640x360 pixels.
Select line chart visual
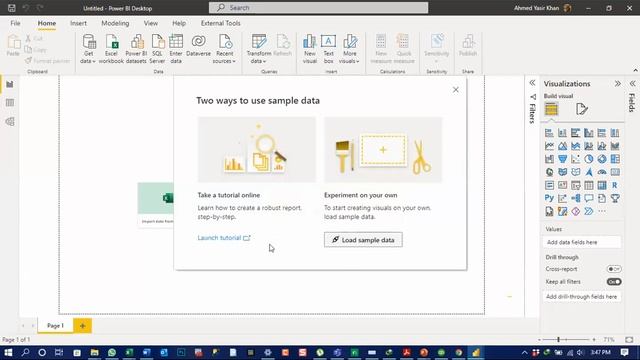click(549, 146)
